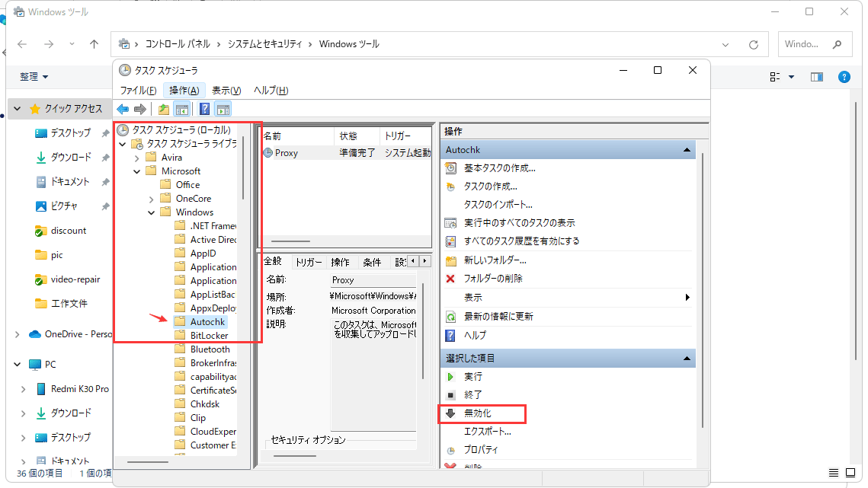Open Task Scheduler help via question mark icon
Image resolution: width=868 pixels, height=488 pixels.
(x=203, y=109)
